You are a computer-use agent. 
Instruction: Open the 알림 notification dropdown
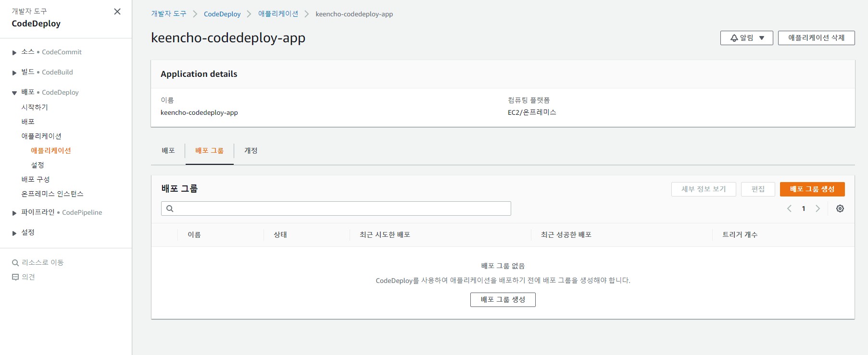746,38
